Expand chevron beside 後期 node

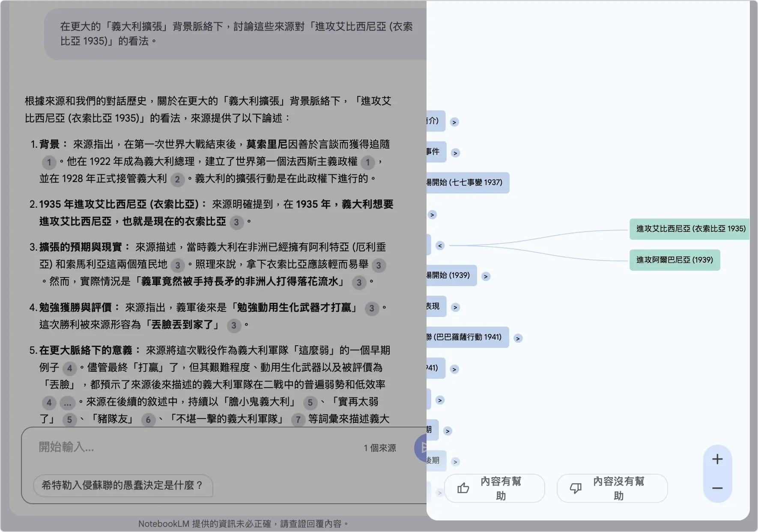[x=455, y=462]
